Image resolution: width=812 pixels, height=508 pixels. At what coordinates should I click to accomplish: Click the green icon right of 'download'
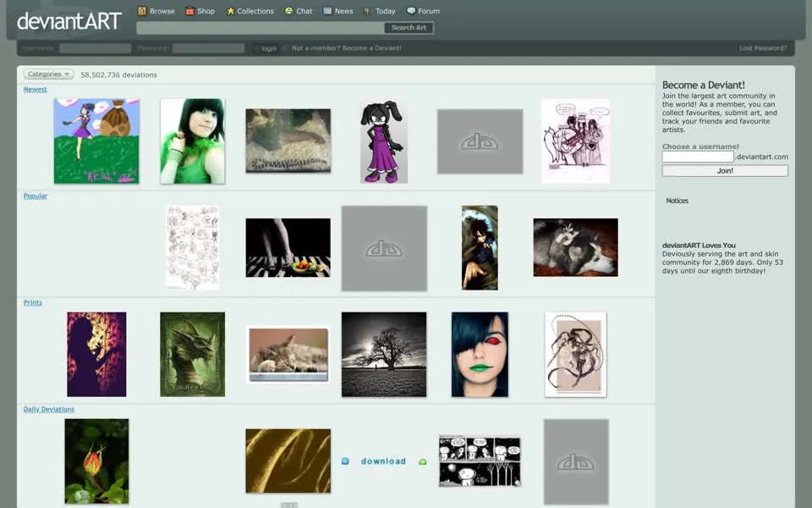tap(423, 461)
